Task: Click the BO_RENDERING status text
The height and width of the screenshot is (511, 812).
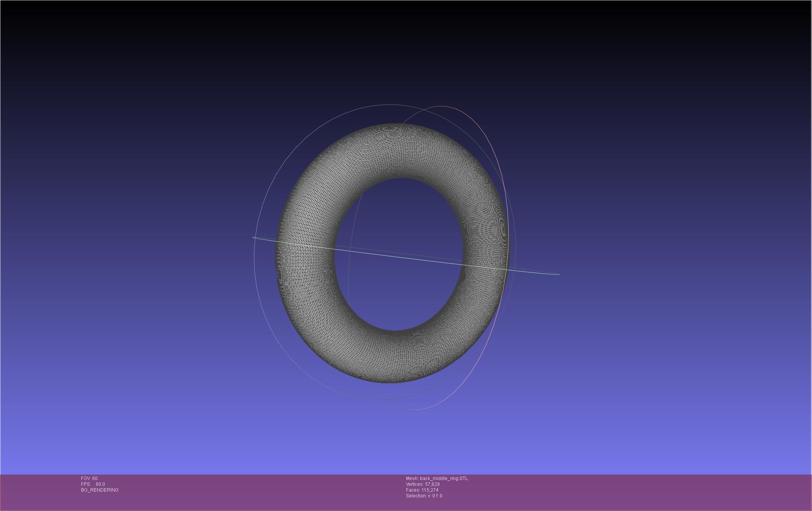Action: pyautogui.click(x=100, y=490)
